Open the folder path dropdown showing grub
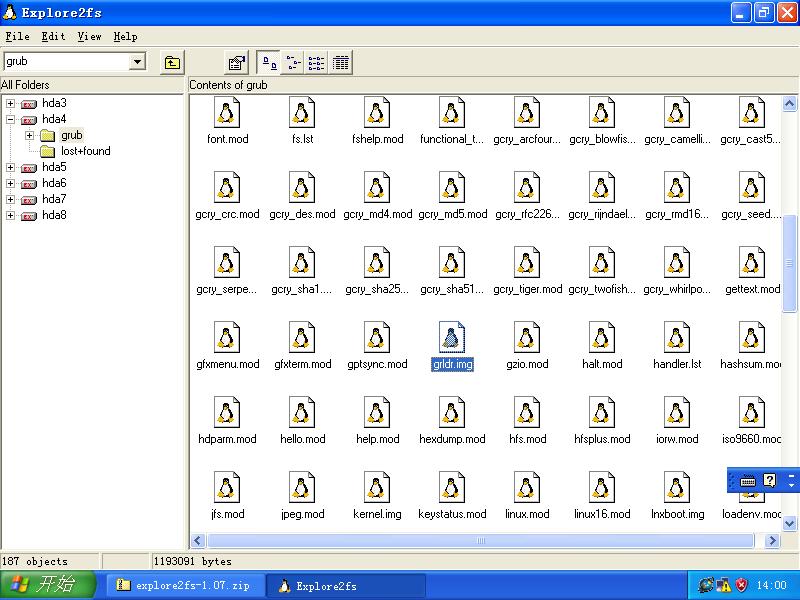Screen dimensions: 800x600 (x=137, y=62)
